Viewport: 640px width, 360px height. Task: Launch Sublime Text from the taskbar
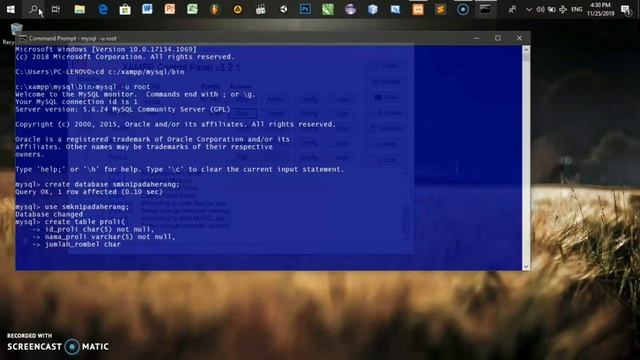point(440,9)
